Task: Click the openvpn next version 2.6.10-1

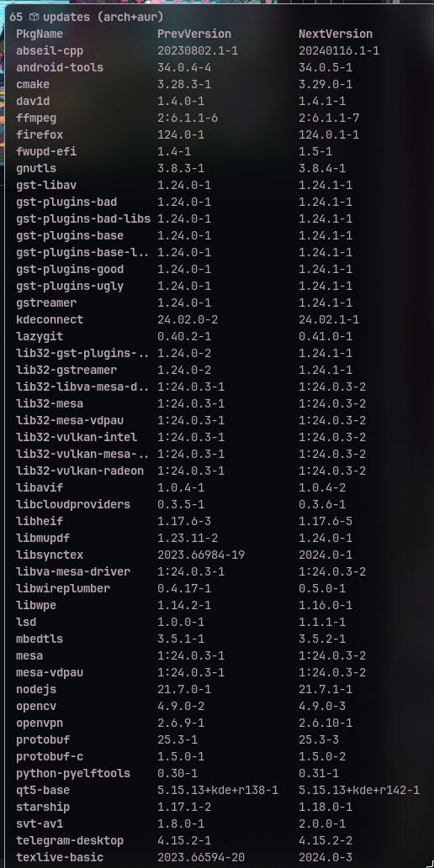Action: click(x=325, y=723)
